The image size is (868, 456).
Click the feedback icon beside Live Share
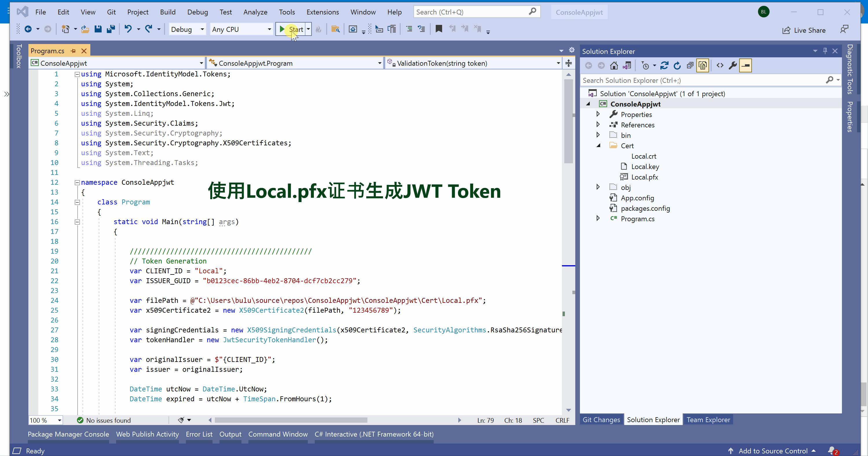point(844,30)
